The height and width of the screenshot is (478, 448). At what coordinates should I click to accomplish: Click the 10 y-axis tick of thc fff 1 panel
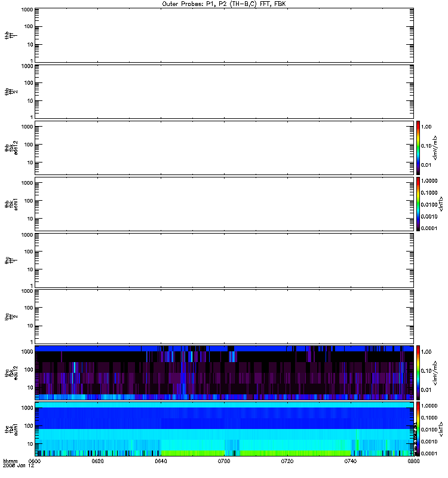(30, 269)
